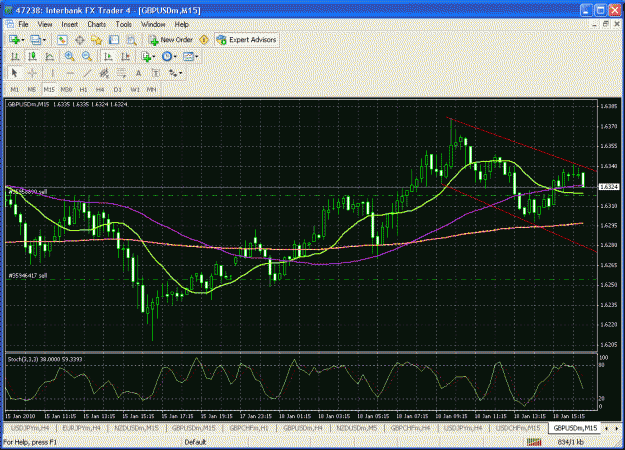Switch to the USDCHFm,M15 chart tab
The height and width of the screenshot is (450, 625).
[518, 428]
